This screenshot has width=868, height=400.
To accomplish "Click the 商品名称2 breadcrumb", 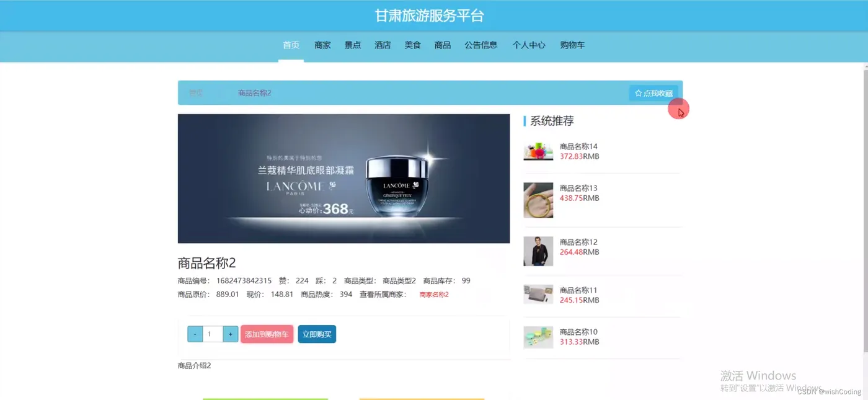I will 255,93.
